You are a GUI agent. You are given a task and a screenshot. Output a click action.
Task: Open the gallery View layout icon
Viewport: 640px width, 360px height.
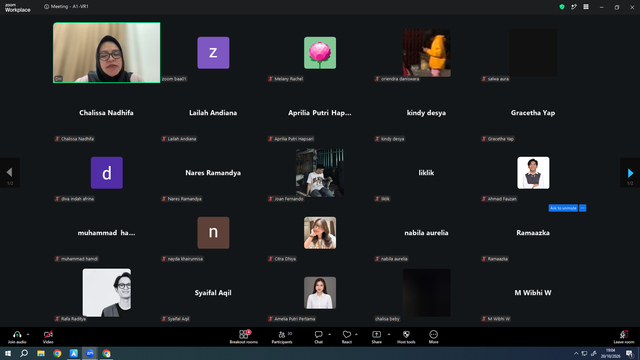coord(586,7)
